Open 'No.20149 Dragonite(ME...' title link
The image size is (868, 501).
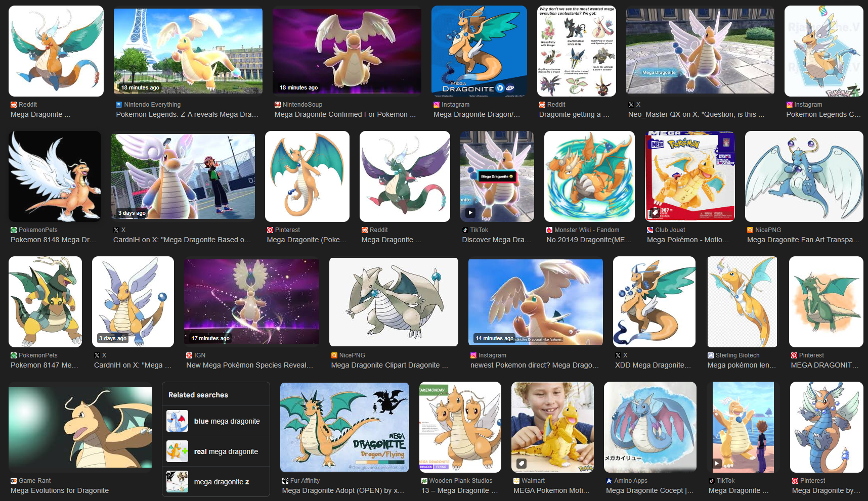[x=589, y=240]
